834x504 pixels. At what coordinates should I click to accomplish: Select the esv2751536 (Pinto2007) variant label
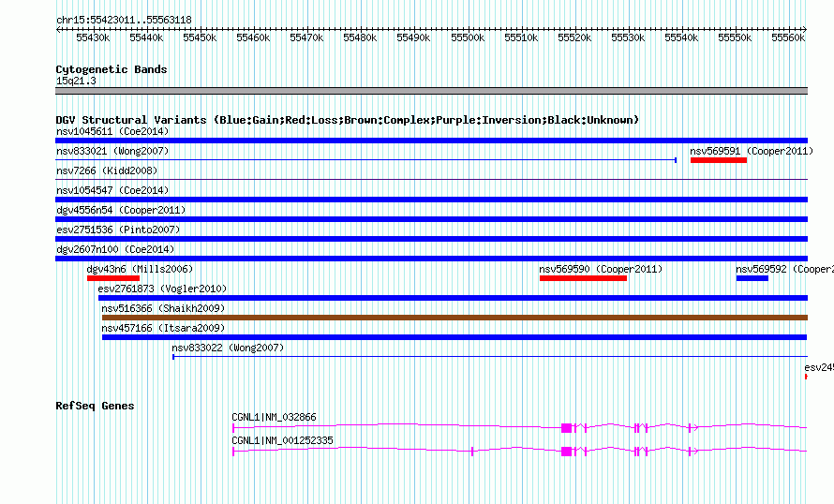(x=118, y=230)
